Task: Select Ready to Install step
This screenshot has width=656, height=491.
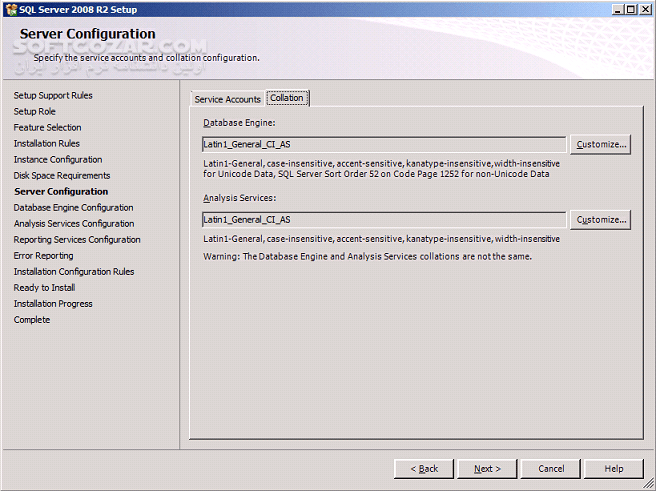Action: click(44, 288)
